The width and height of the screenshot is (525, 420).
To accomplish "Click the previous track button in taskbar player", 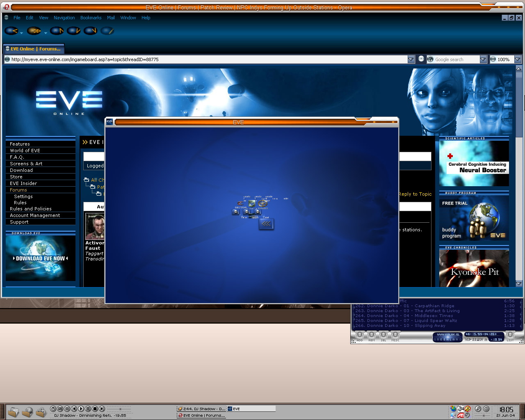I will point(74,409).
